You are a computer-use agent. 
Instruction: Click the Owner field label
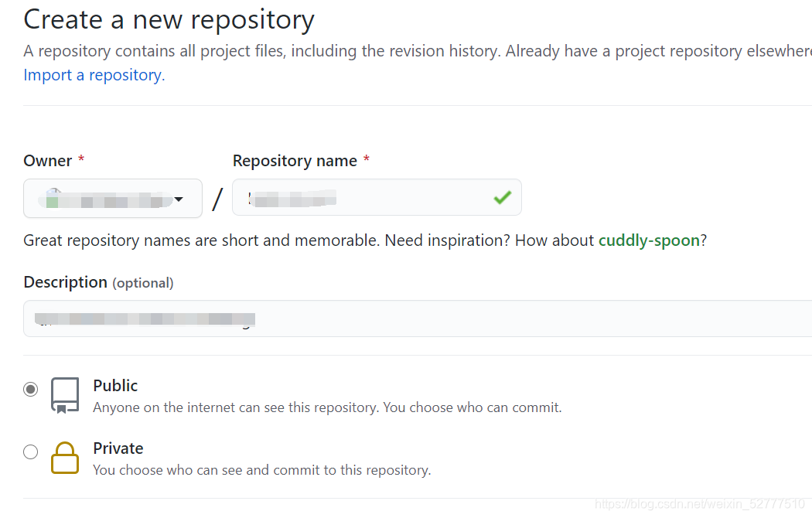tap(48, 161)
